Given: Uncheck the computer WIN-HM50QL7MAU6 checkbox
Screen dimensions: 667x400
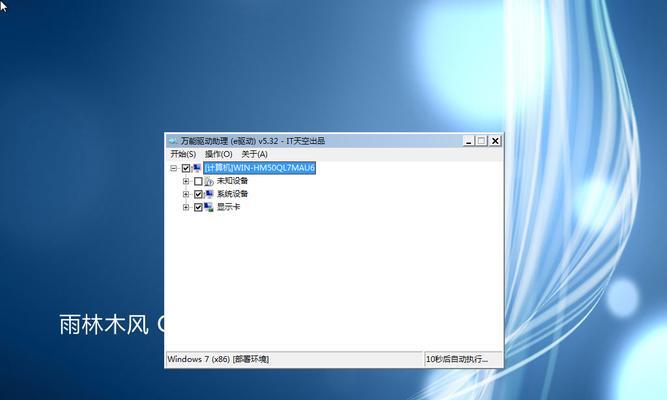Looking at the screenshot, I should click(x=186, y=168).
